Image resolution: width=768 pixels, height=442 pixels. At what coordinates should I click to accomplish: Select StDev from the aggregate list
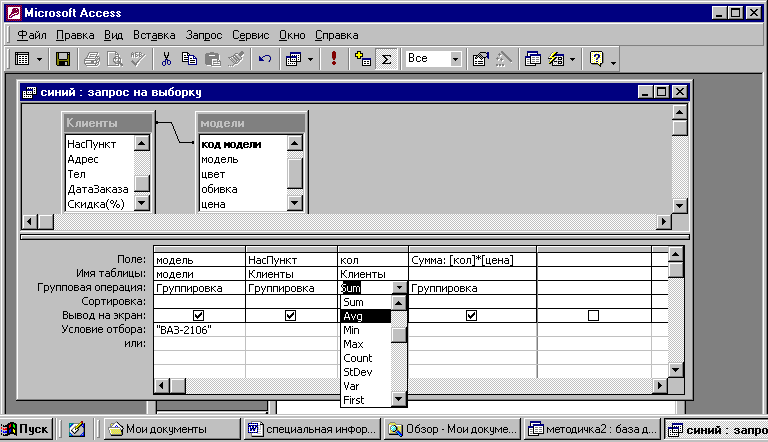coord(365,372)
